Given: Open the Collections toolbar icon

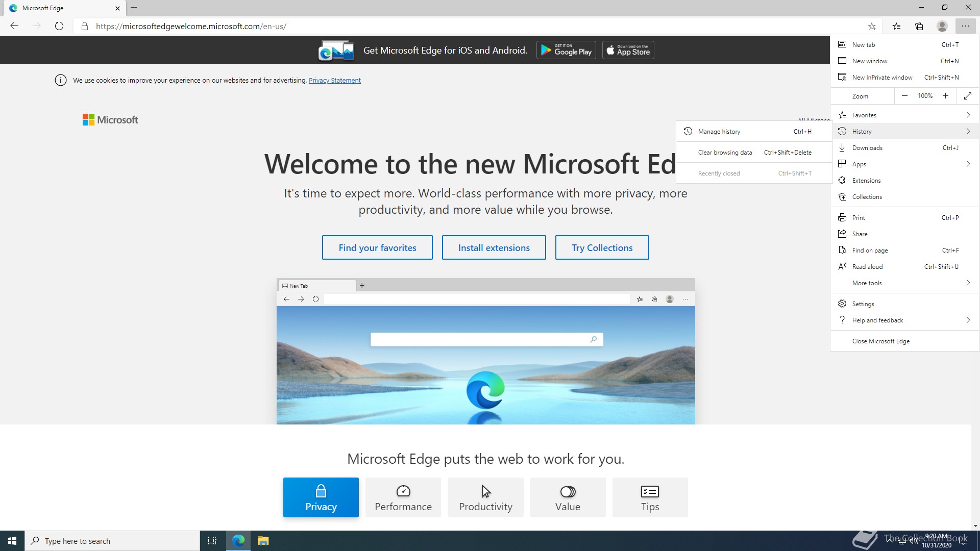Looking at the screenshot, I should pyautogui.click(x=919, y=26).
